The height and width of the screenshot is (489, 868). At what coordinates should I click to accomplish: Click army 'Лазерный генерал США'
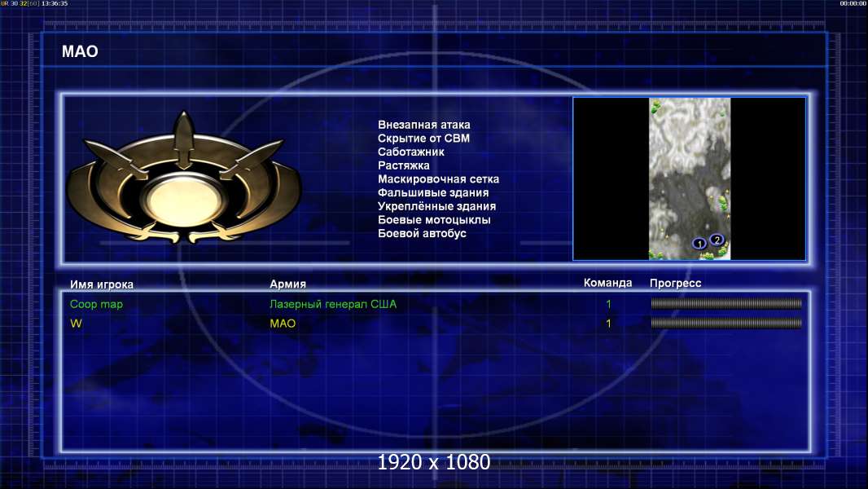[333, 304]
